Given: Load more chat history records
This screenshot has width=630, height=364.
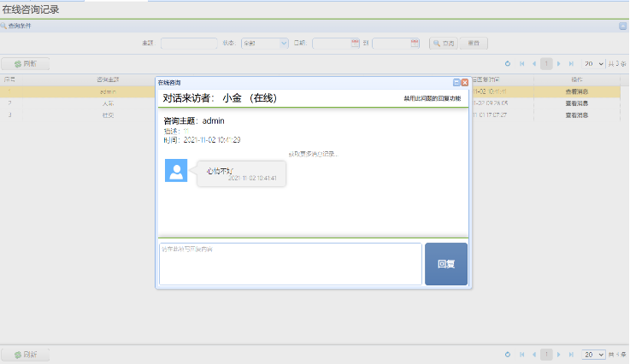Looking at the screenshot, I should coord(313,154).
